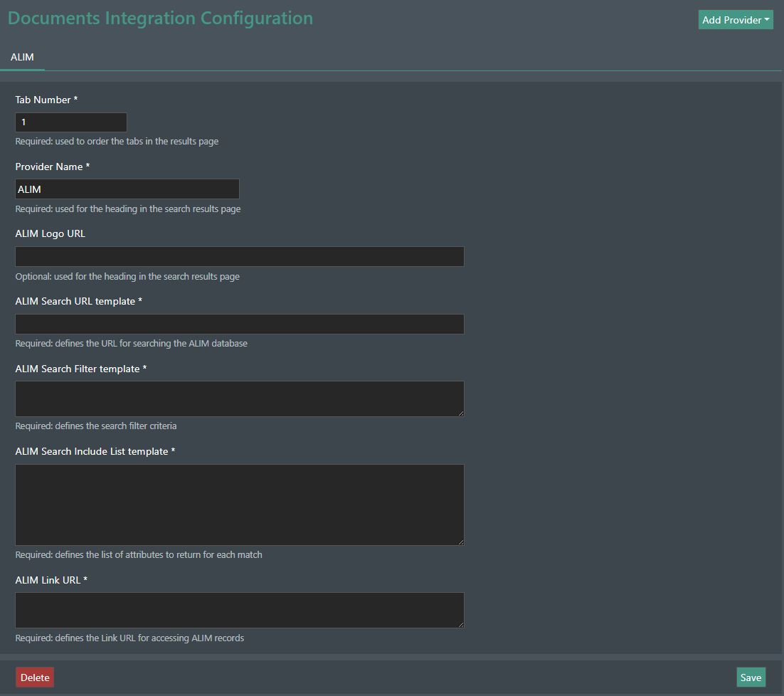Click the ALIM Logo URL field
The height and width of the screenshot is (696, 784).
coord(239,256)
